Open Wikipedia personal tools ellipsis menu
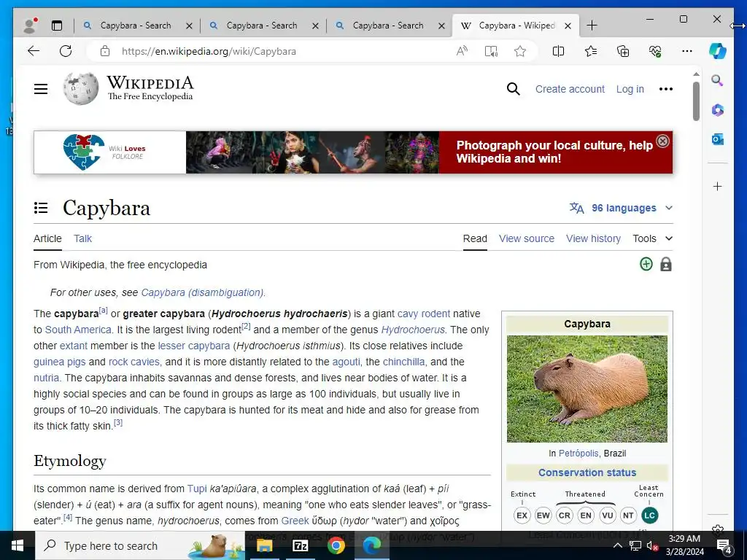 [665, 89]
